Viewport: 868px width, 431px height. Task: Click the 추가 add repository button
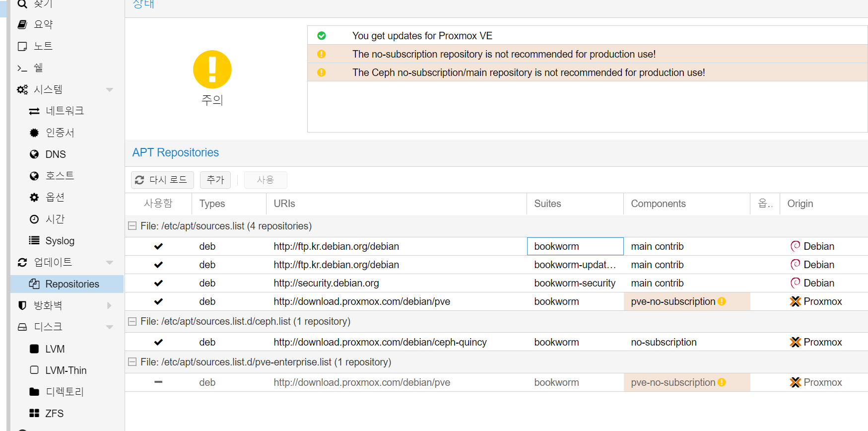pos(215,180)
